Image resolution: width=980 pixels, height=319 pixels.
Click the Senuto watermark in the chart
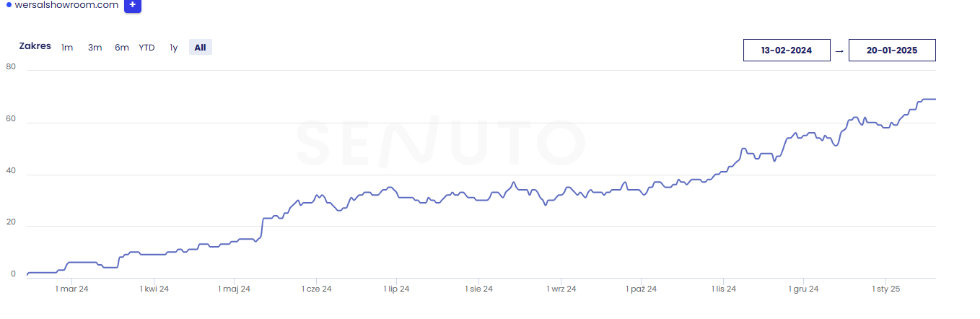[x=439, y=142]
